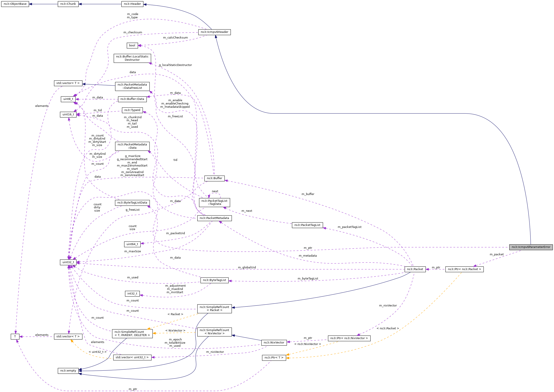Click the uint64_t type node
554x392 pixels.
tap(132, 244)
